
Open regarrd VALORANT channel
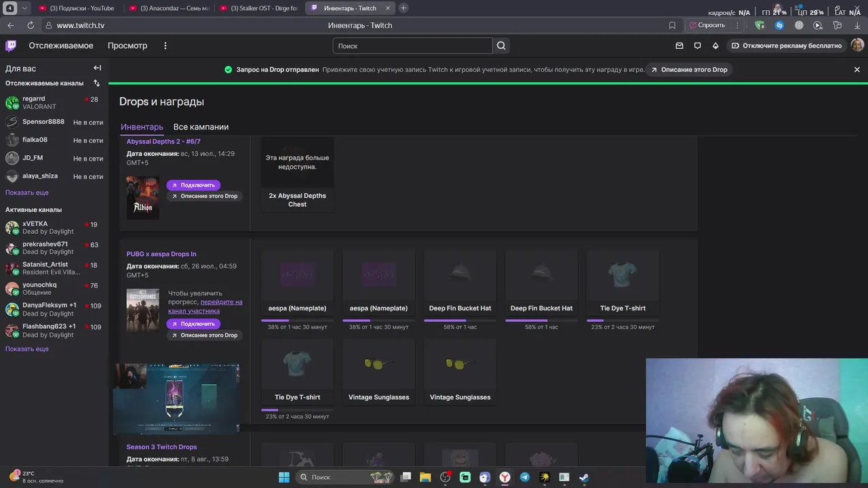tap(54, 102)
